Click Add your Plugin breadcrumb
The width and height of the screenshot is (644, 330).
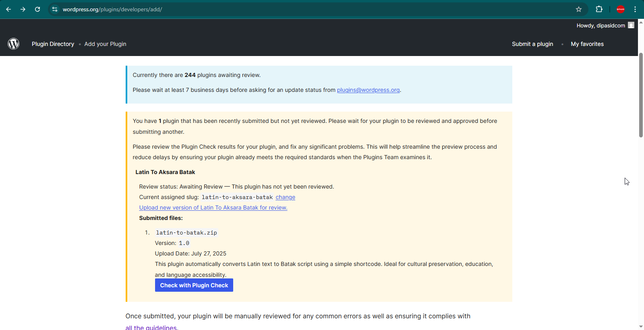(x=105, y=44)
